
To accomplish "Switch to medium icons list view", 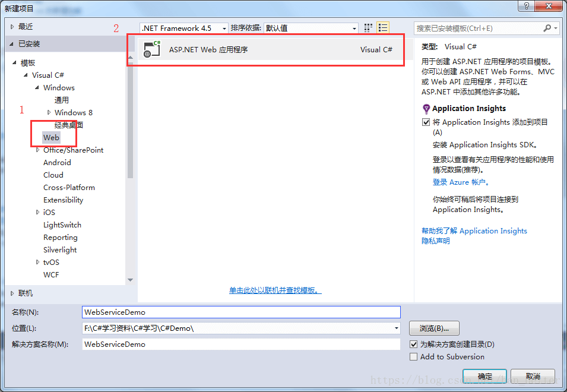I will point(382,28).
